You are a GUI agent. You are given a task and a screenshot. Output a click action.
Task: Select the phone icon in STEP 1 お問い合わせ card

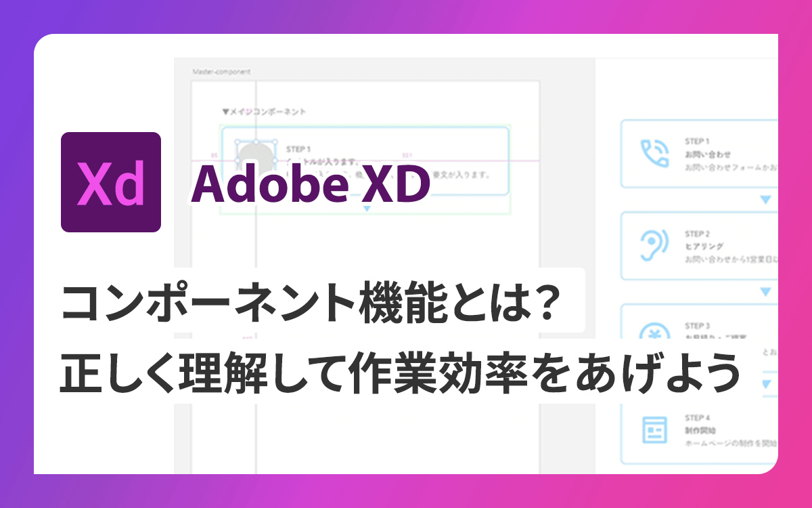point(654,154)
